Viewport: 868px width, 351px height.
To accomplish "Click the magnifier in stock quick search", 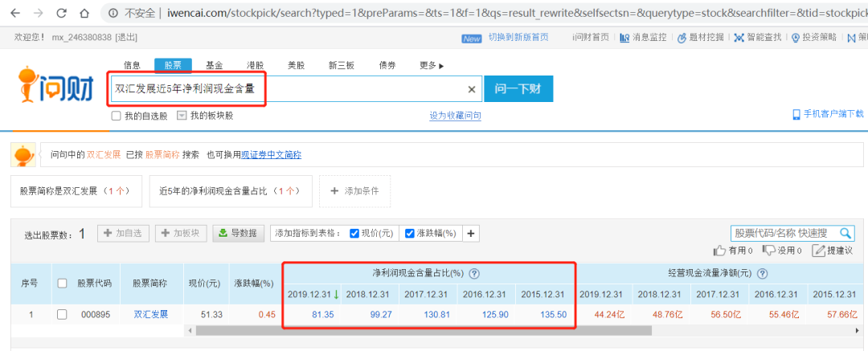I will pyautogui.click(x=845, y=233).
